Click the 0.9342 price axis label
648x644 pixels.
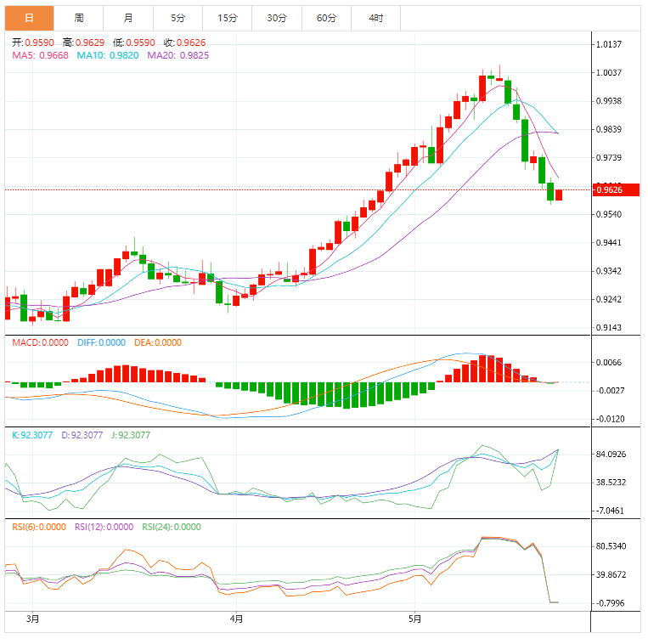point(609,271)
